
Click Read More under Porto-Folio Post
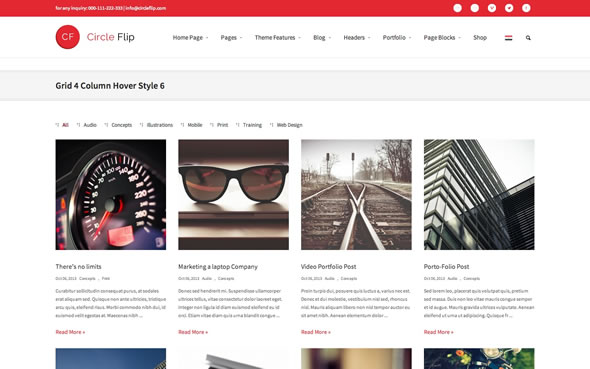point(438,332)
